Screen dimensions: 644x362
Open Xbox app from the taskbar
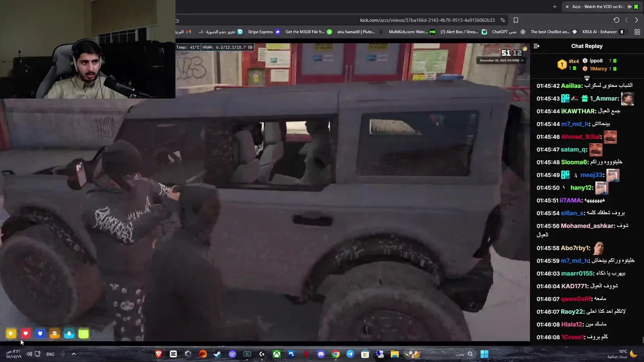pyautogui.click(x=277, y=354)
